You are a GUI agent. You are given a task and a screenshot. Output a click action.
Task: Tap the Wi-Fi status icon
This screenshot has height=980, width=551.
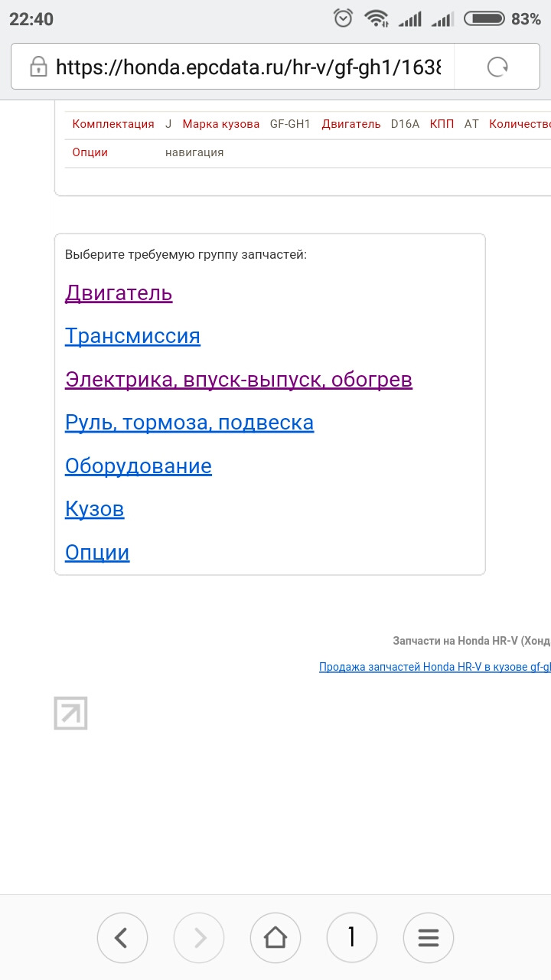pos(377,18)
